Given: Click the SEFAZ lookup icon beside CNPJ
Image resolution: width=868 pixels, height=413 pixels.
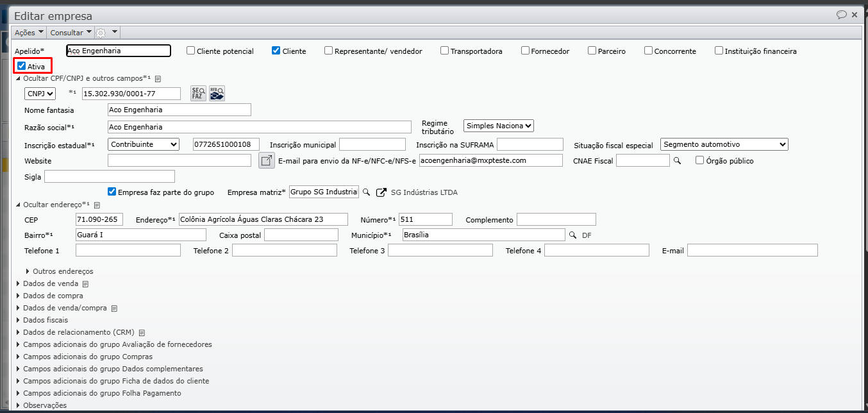Looking at the screenshot, I should [x=199, y=94].
